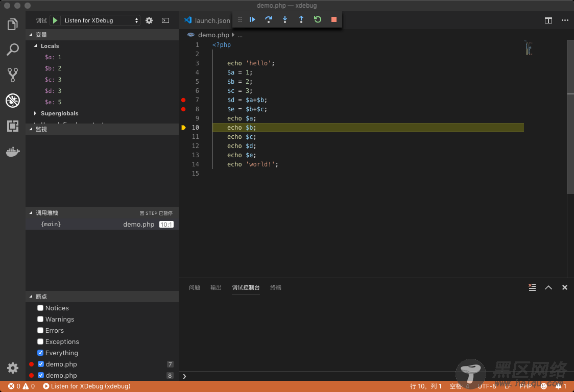Remove the breakpoint dot on line 7
574x392 pixels.
pos(183,100)
